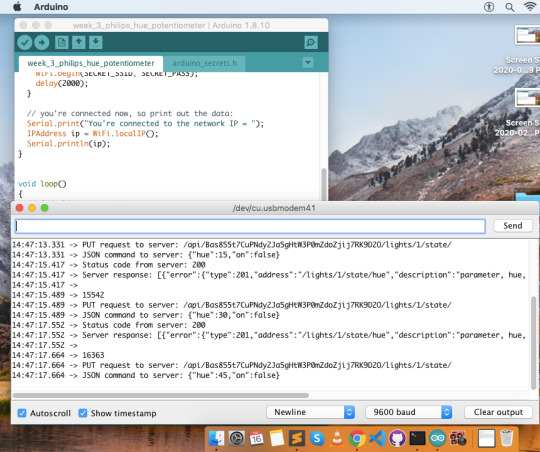This screenshot has height=452, width=540.
Task: Open Spotlight search in the menu bar
Action: click(510, 7)
